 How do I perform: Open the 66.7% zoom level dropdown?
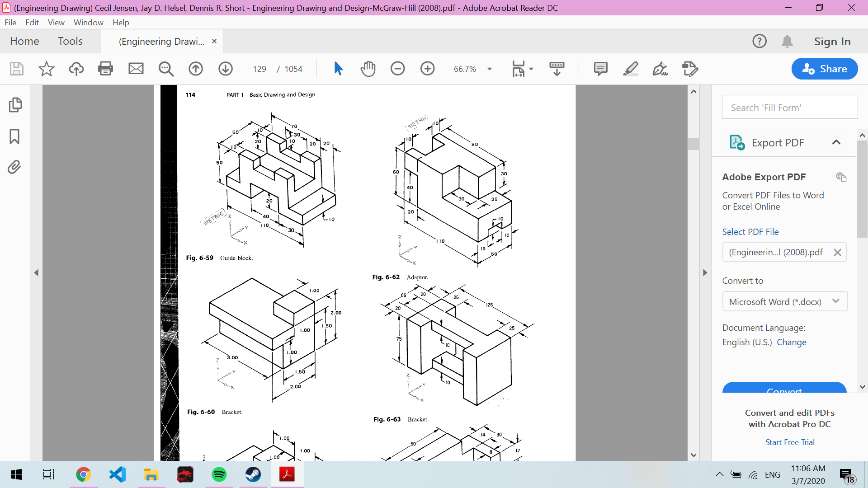pyautogui.click(x=490, y=69)
